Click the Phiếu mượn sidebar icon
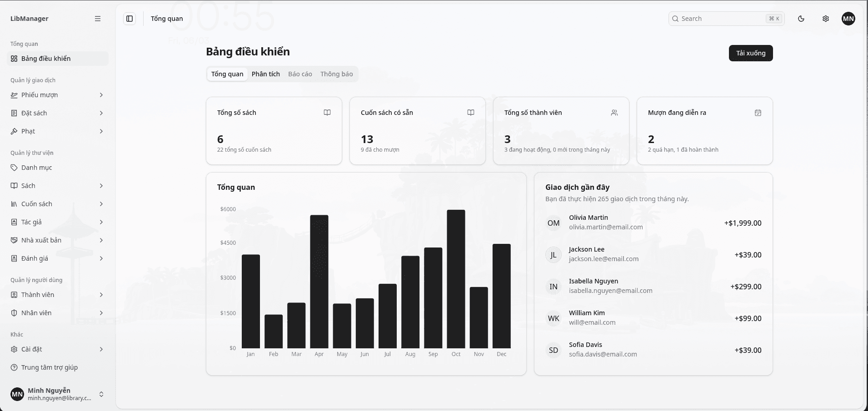Image resolution: width=868 pixels, height=411 pixels. pyautogui.click(x=14, y=95)
